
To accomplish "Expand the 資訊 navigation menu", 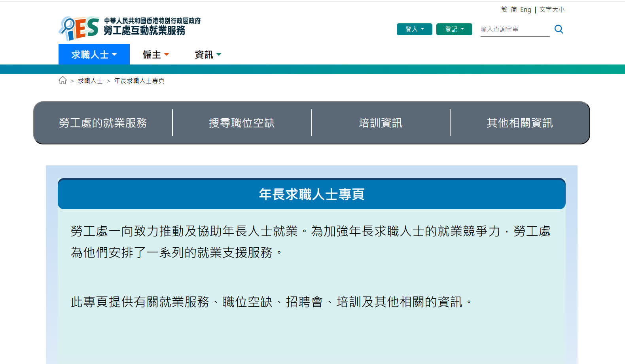I will 208,55.
